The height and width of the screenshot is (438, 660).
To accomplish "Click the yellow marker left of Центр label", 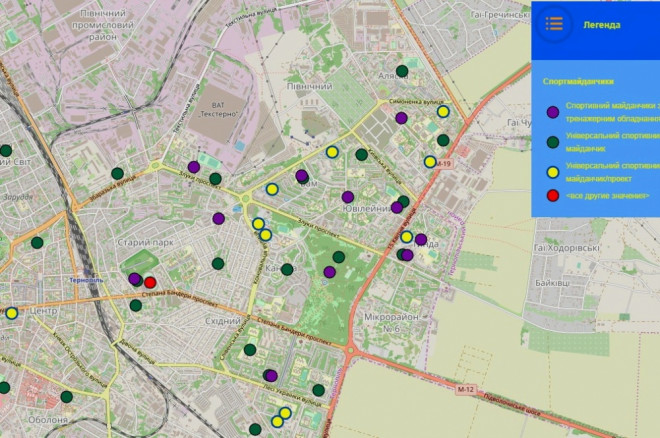I will (x=11, y=313).
